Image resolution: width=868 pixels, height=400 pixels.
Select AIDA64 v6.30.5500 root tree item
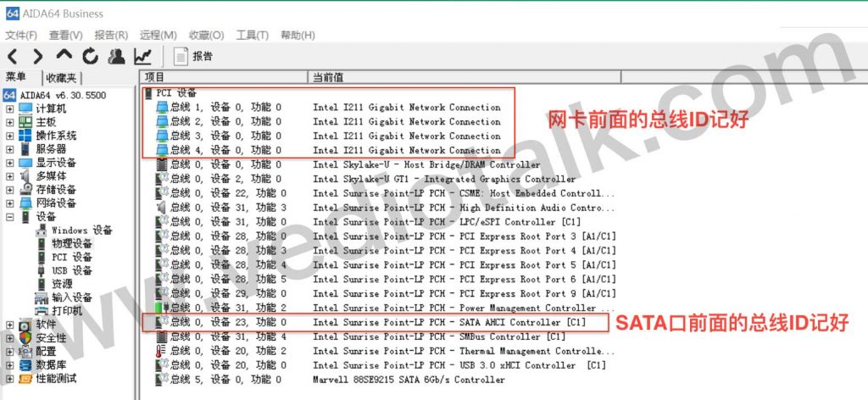[x=63, y=95]
